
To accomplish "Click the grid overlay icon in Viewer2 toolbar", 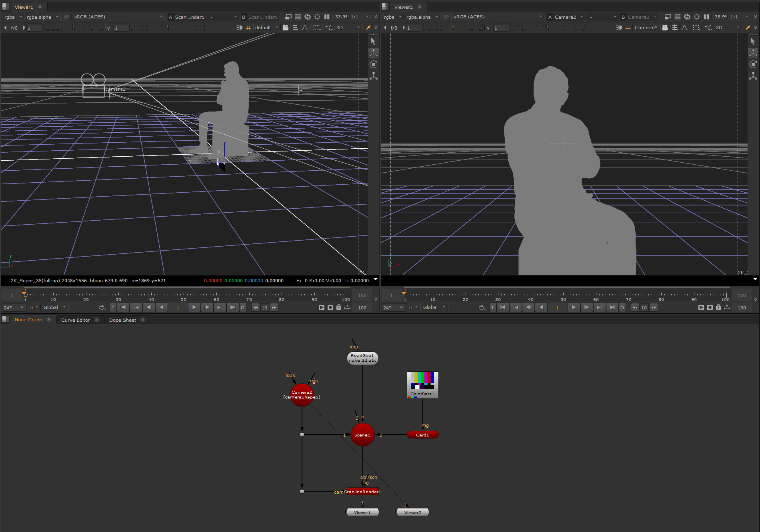I will 628,28.
